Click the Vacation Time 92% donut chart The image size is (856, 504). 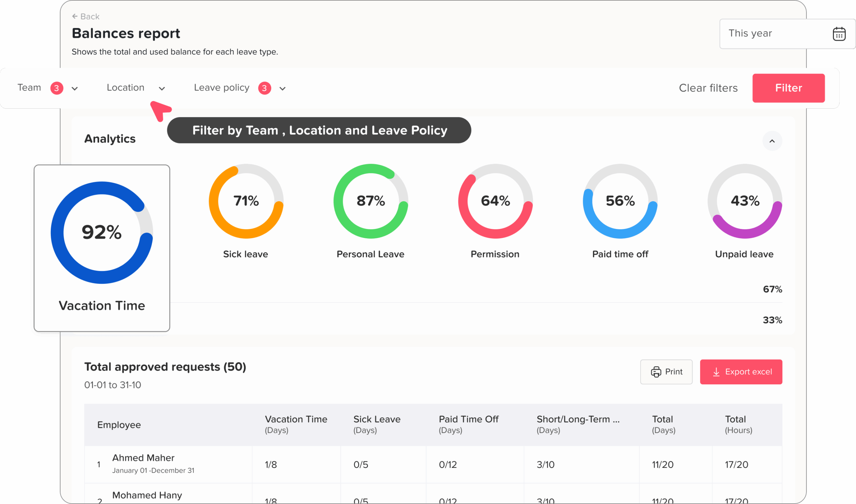pos(102,233)
